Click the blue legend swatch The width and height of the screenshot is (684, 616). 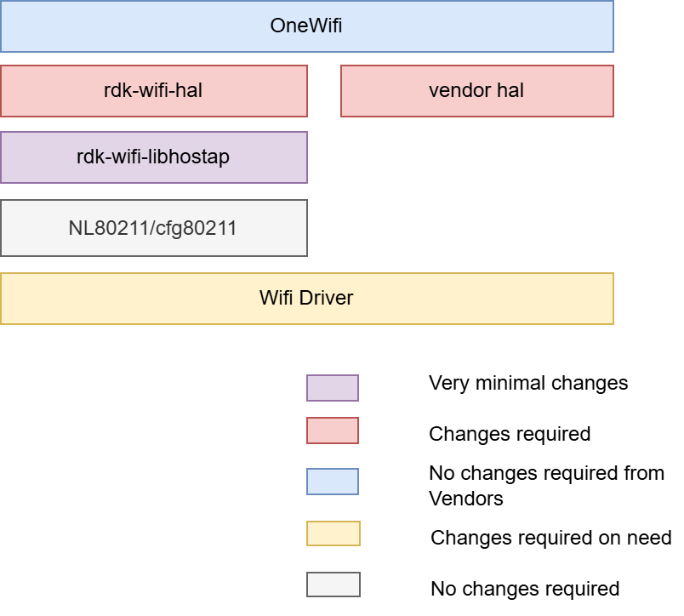pos(333,482)
